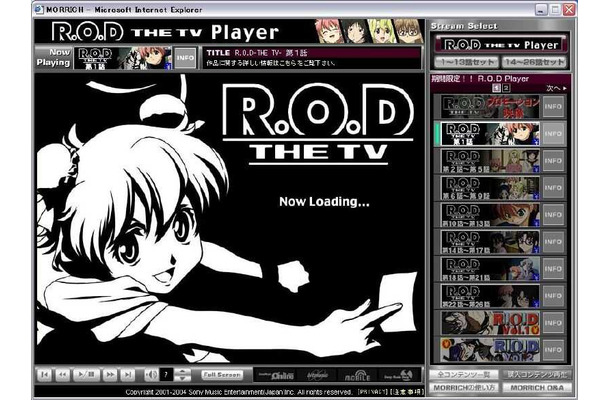Image resolution: width=610 pixels, height=400 pixels.
Task: Select the 1~13 episode set
Action: point(466,62)
